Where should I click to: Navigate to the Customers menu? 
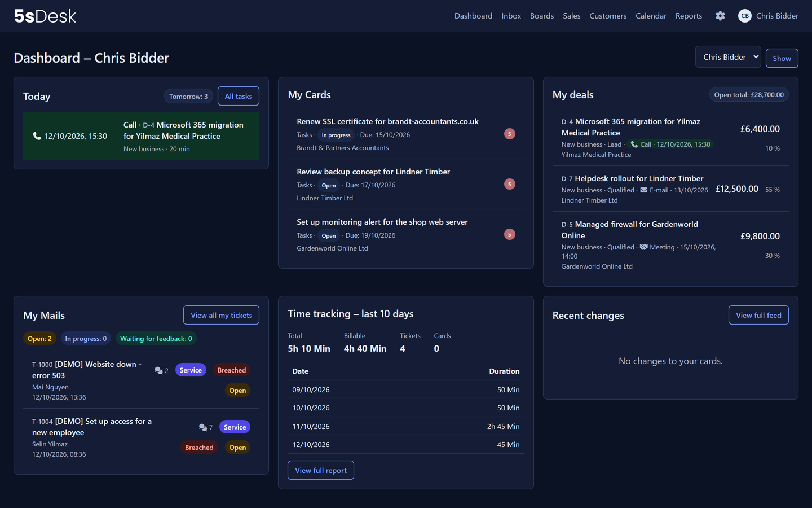coord(608,16)
